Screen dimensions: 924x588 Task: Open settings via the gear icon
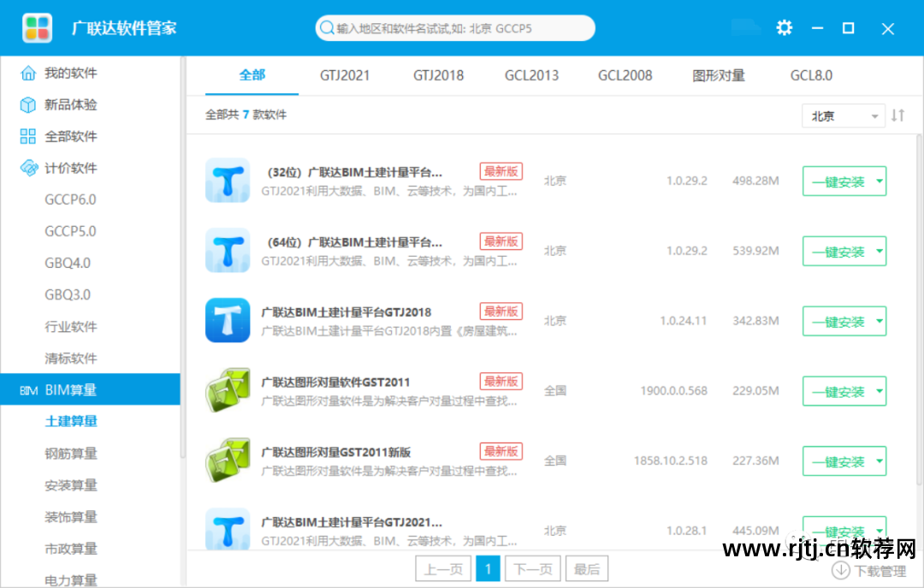coord(784,27)
